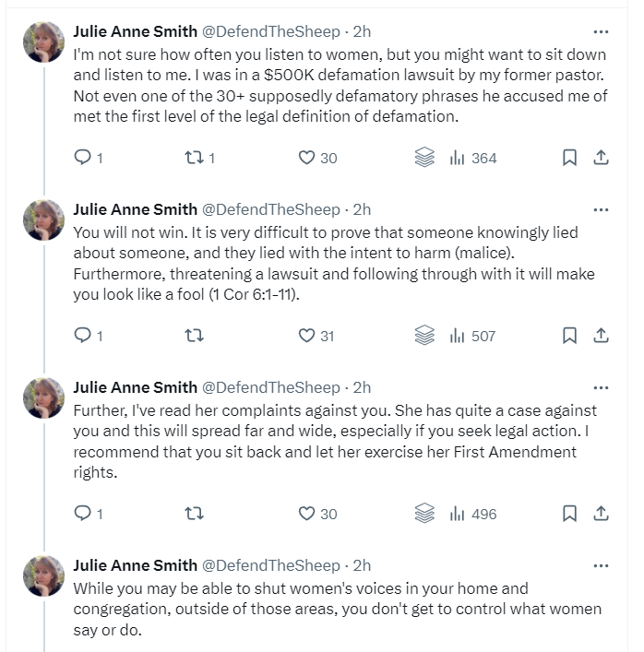
Task: Reply to the "You will not win" tweet
Action: click(x=83, y=336)
